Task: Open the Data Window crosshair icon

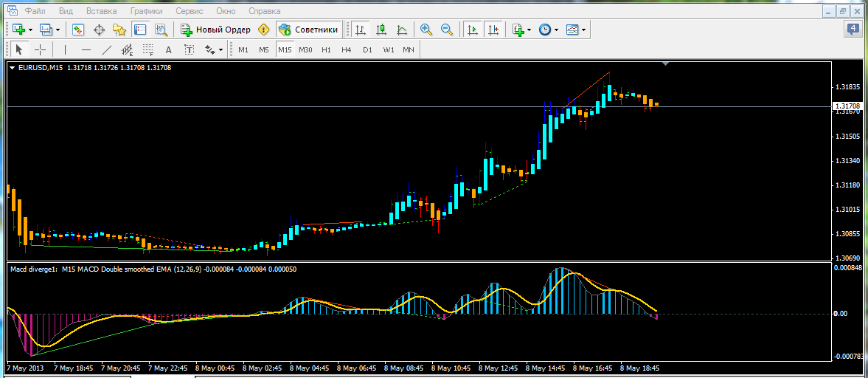Action: [99, 30]
